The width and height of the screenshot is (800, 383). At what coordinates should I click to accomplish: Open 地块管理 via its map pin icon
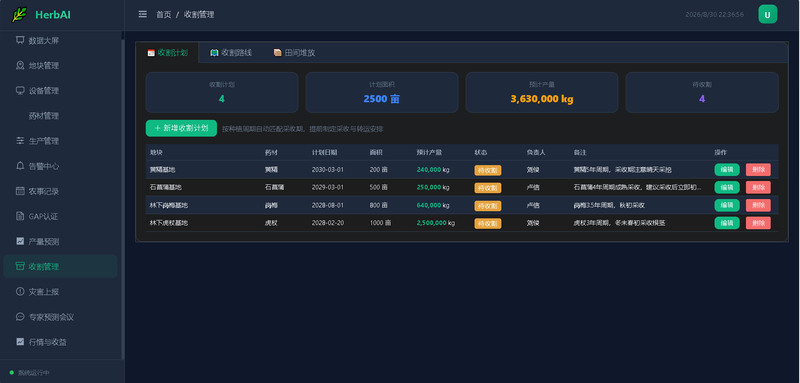point(20,65)
